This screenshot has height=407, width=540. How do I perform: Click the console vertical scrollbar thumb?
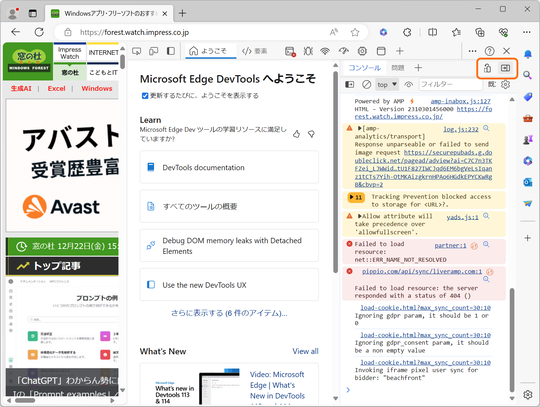point(512,339)
